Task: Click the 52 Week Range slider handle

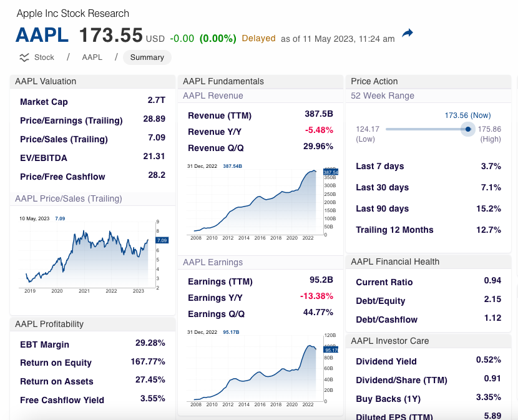Action: [468, 129]
